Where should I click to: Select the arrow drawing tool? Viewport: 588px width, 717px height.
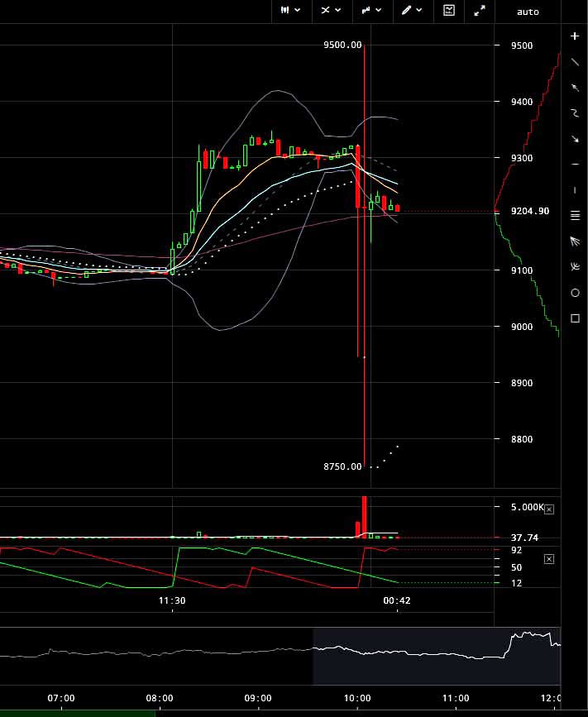575,139
